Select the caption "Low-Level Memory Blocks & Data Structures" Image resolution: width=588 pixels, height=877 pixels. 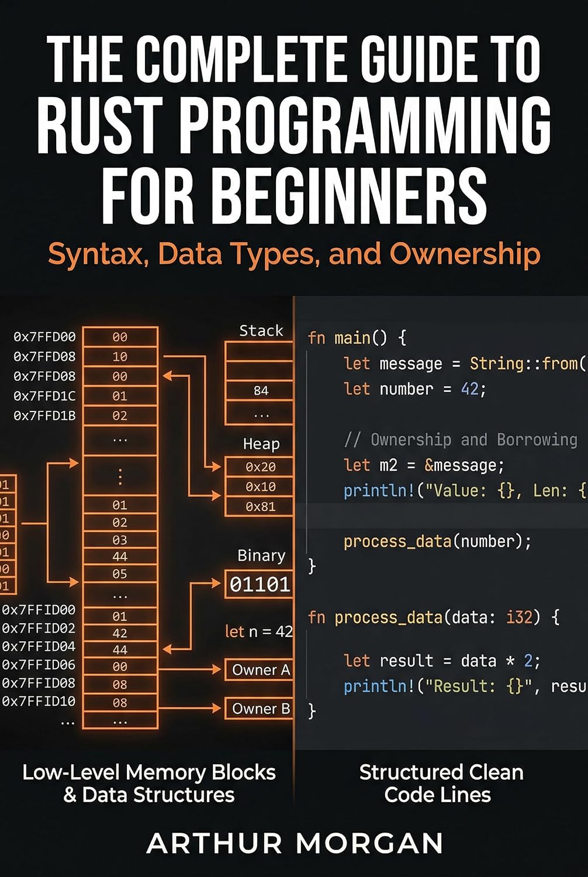148,783
